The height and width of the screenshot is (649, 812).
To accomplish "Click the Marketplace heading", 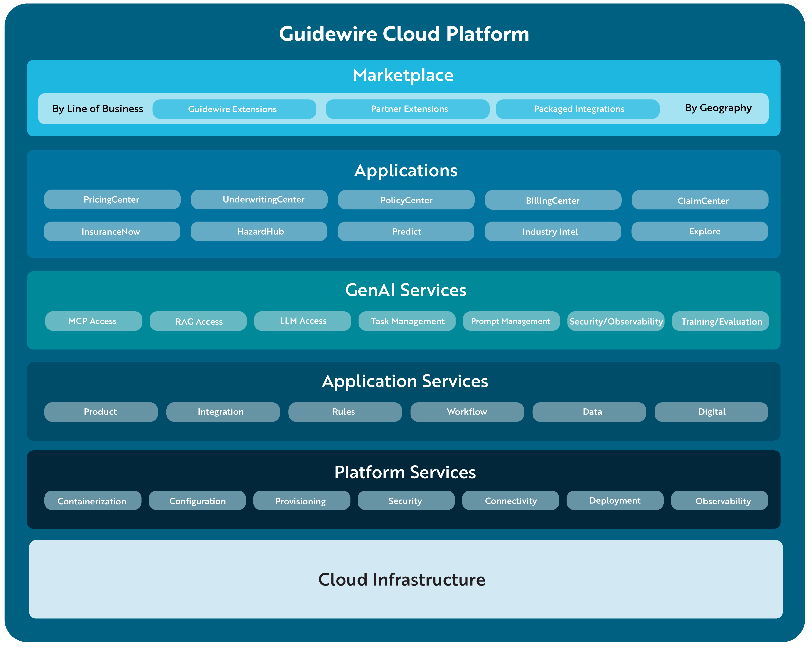I will (x=403, y=75).
